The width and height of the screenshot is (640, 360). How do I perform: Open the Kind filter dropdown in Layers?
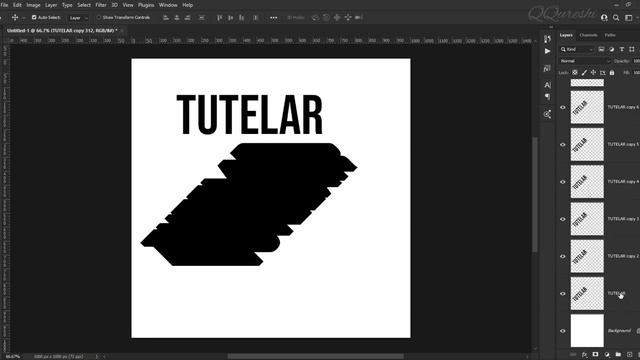(577, 49)
